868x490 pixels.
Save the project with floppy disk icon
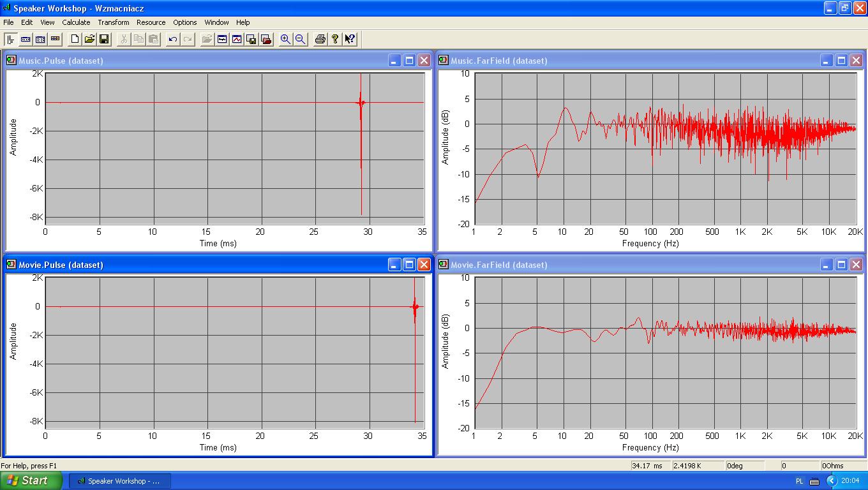point(105,39)
